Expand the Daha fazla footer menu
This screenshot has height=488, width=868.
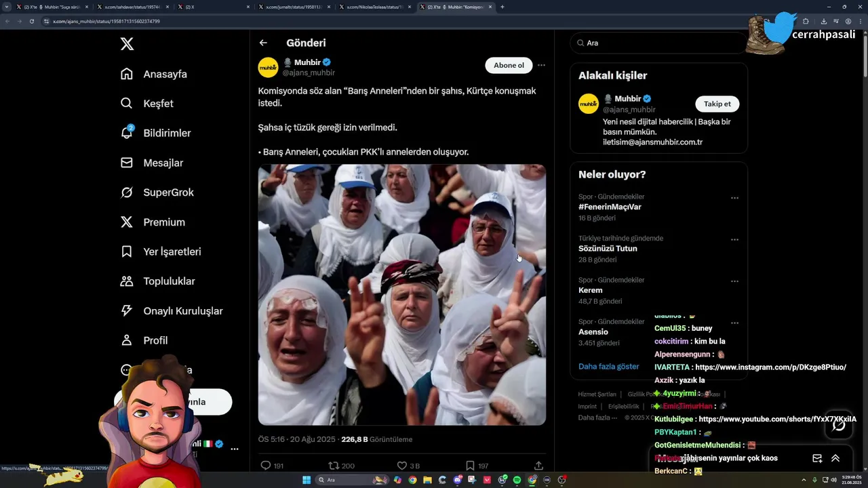tap(597, 418)
